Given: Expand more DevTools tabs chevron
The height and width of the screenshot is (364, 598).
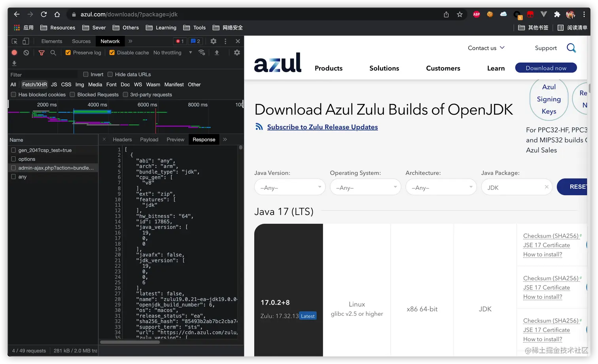Looking at the screenshot, I should [130, 41].
